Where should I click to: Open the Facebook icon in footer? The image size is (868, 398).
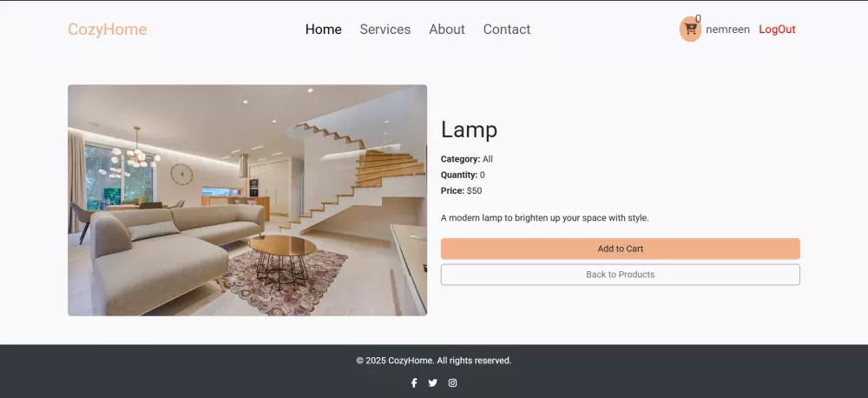[413, 383]
